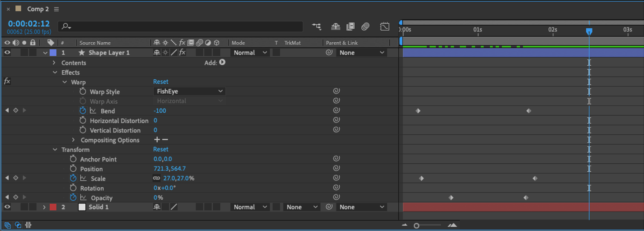Viewport: 644px width, 231px height.
Task: Collapse the Transform group
Action: 55,150
